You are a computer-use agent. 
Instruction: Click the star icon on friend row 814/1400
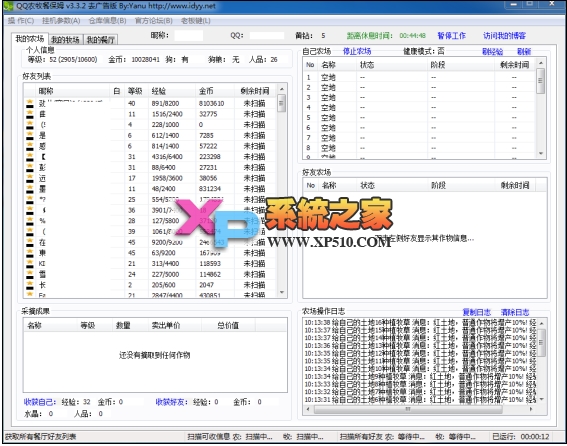(x=30, y=146)
